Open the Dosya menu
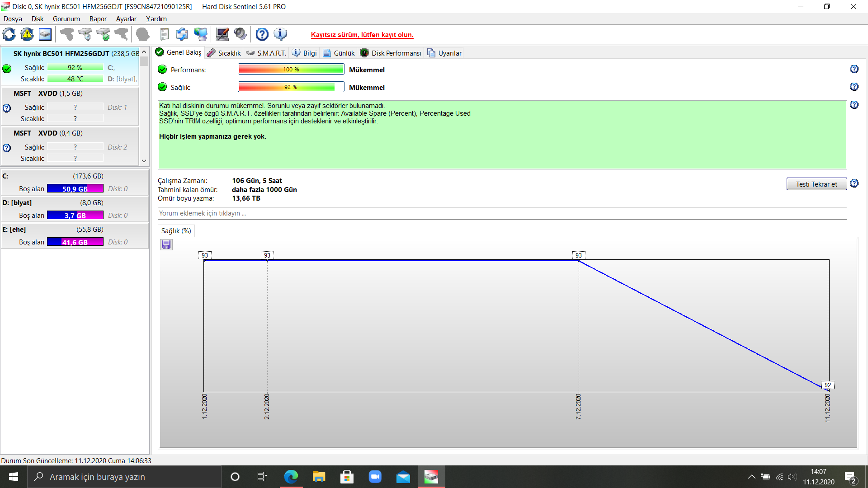The height and width of the screenshot is (488, 868). click(13, 19)
